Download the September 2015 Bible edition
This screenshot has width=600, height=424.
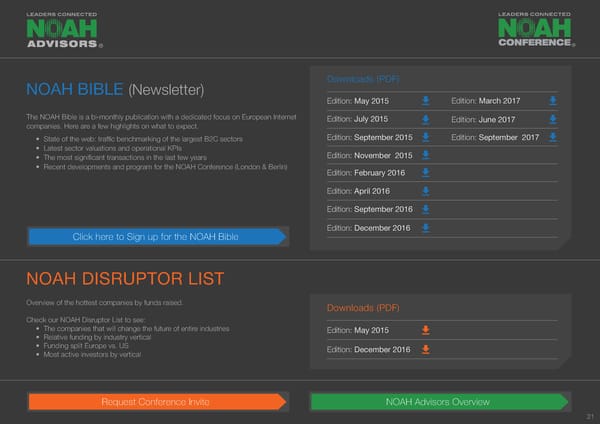425,137
